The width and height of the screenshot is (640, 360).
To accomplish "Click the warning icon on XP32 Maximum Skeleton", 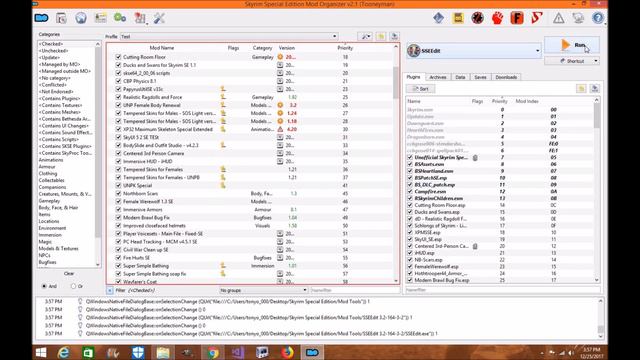I will click(280, 129).
